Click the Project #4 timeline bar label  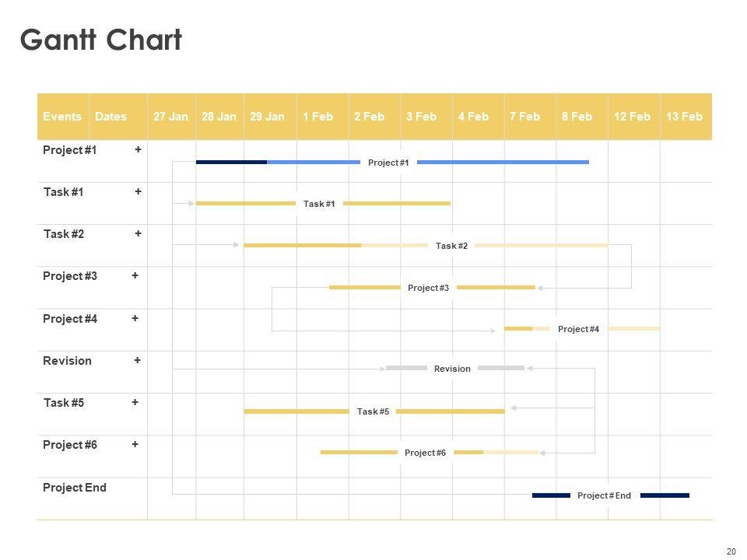click(x=578, y=329)
